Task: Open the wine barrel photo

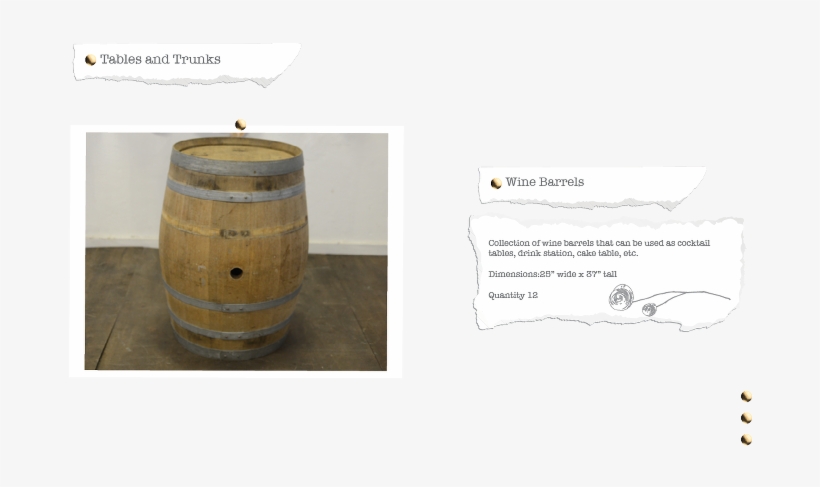Action: click(236, 251)
